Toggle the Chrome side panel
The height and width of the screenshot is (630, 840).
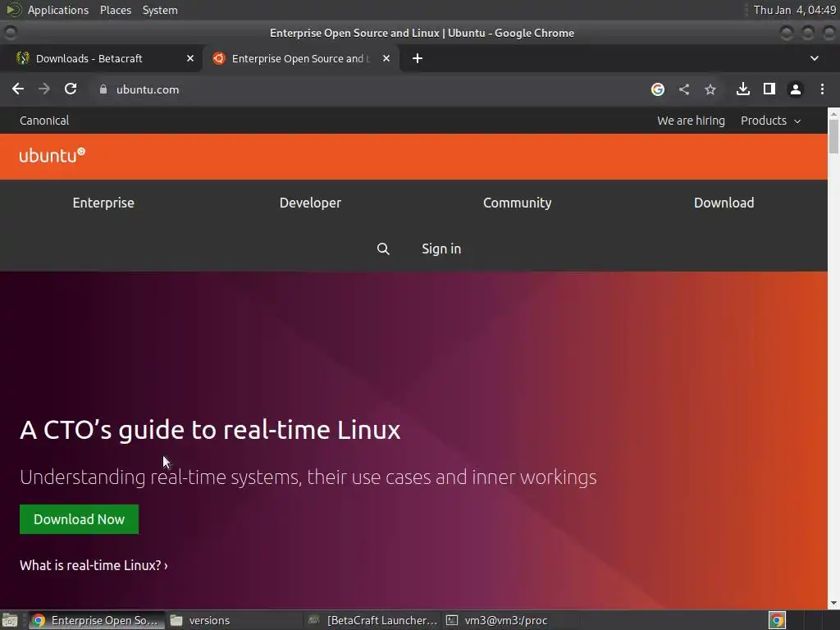pos(769,89)
